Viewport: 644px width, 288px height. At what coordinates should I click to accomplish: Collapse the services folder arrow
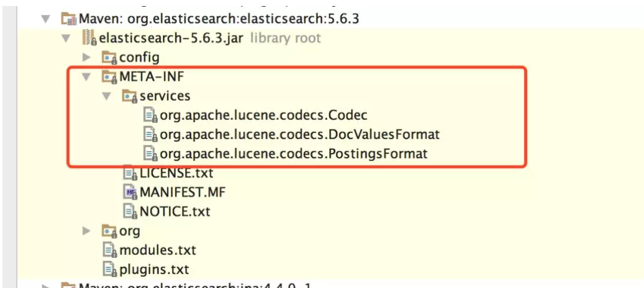point(106,96)
